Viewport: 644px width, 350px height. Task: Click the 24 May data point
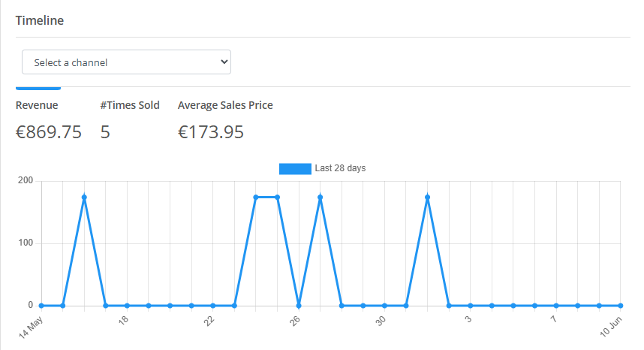(x=256, y=198)
